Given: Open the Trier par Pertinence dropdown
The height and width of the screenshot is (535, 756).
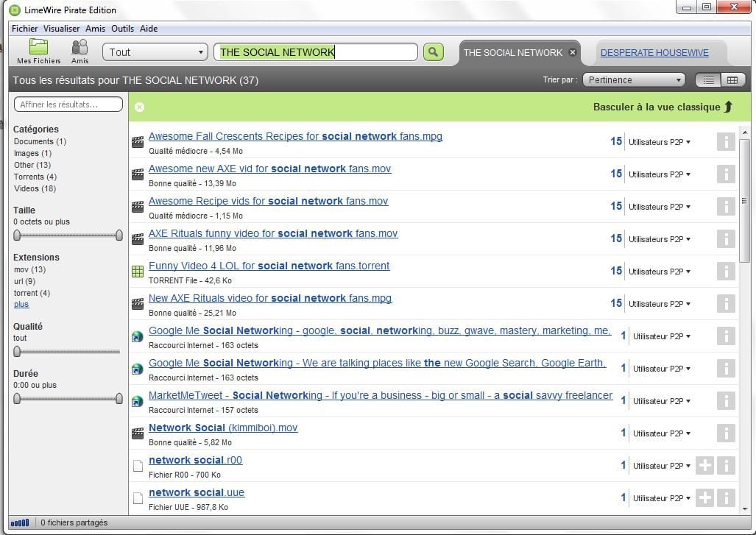Looking at the screenshot, I should click(633, 80).
